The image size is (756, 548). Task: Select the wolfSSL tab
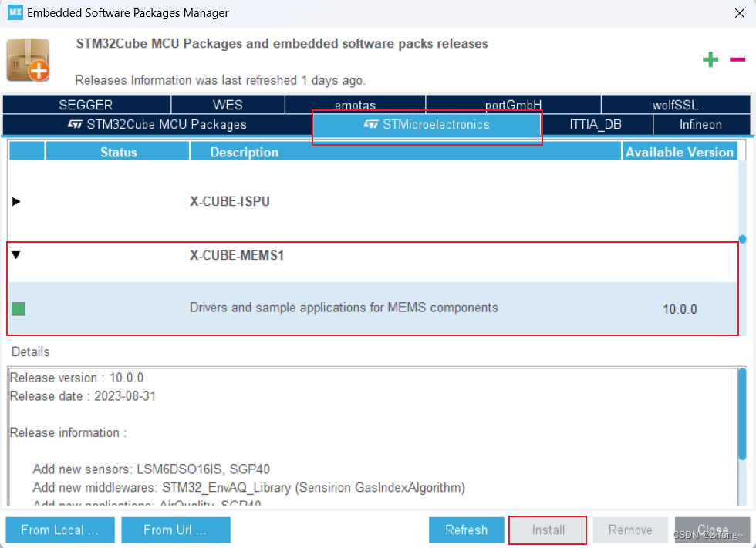[676, 105]
